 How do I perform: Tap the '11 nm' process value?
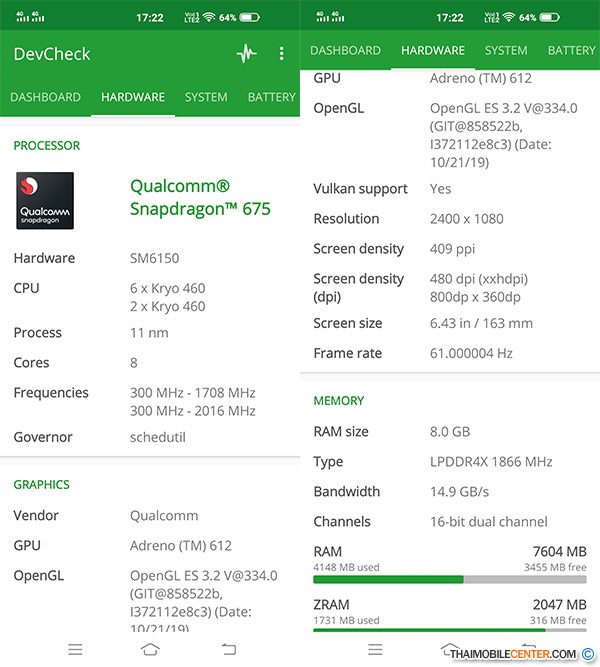(x=149, y=333)
